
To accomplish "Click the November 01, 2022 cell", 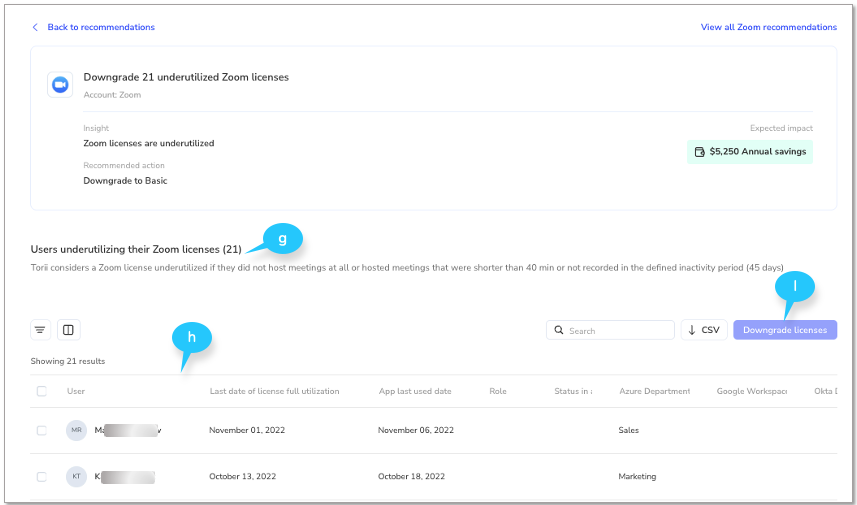I will point(247,430).
